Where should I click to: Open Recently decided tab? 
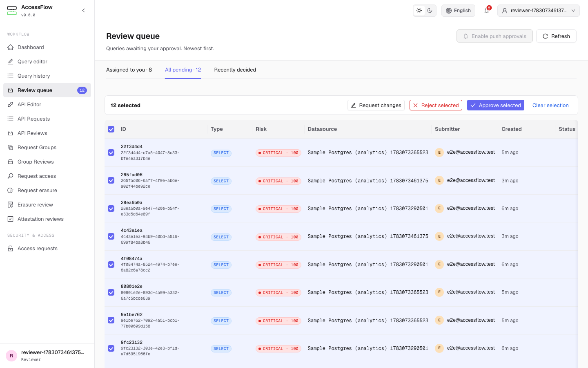pyautogui.click(x=235, y=70)
